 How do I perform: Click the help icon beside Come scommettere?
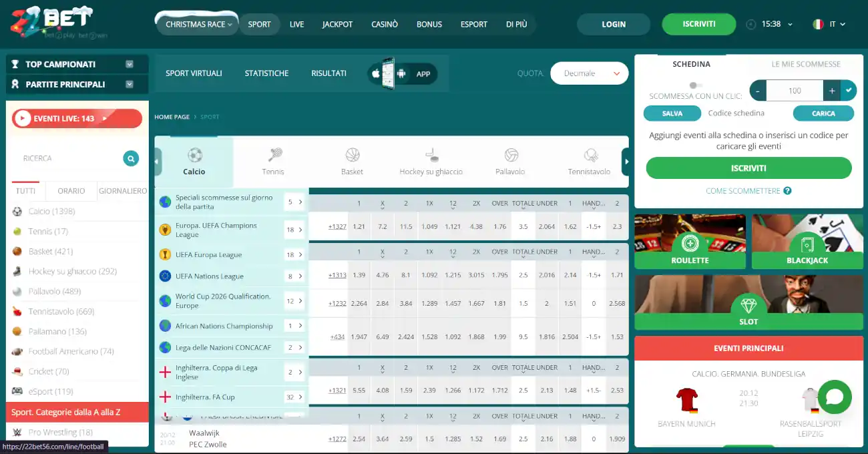pos(788,191)
